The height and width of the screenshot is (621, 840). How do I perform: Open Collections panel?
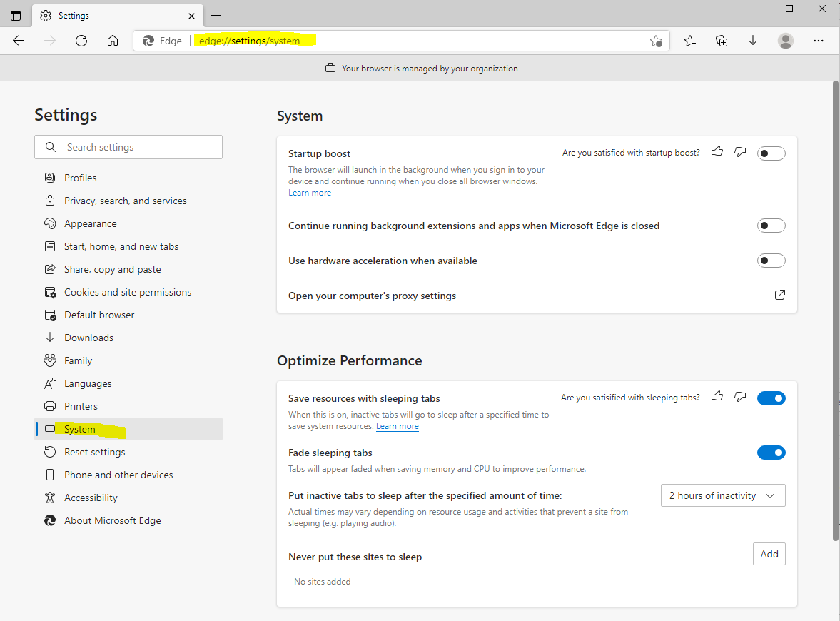point(722,41)
